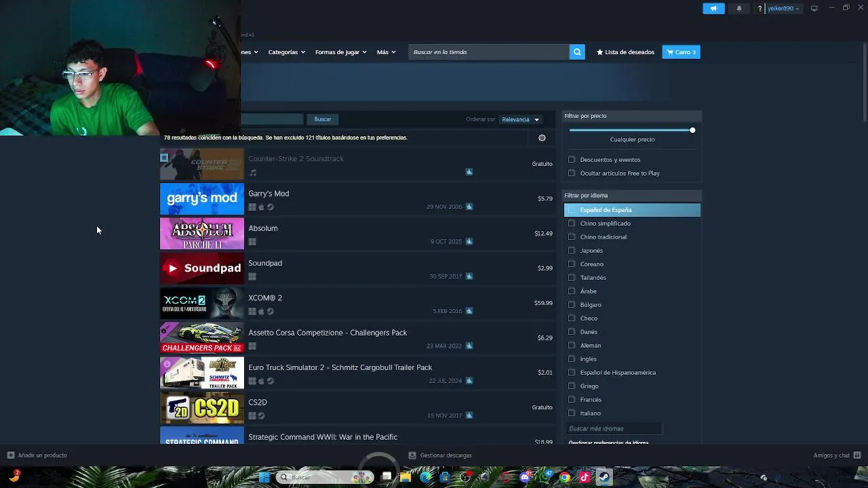Open Amigos y chat icon
This screenshot has height=488, width=868.
point(857,455)
